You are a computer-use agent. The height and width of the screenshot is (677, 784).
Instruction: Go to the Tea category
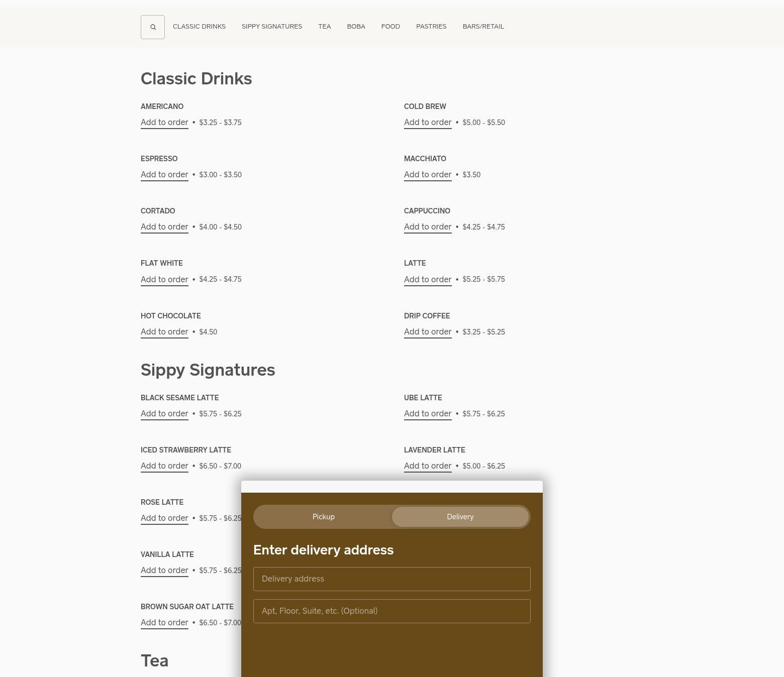[x=324, y=27]
